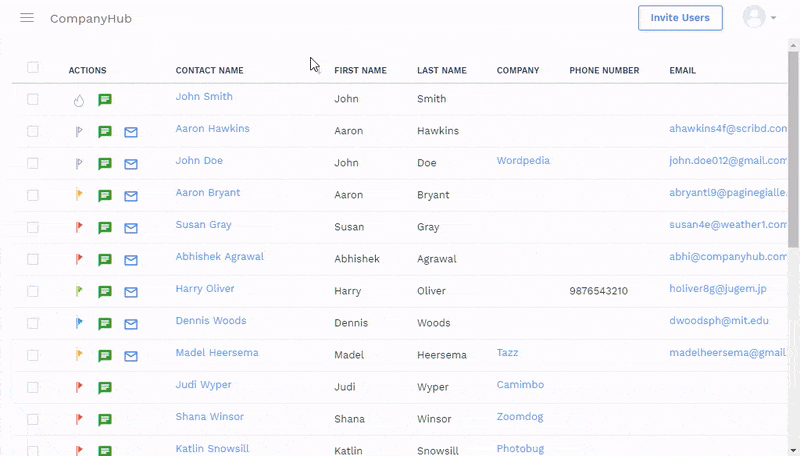Tick the checkbox beside Judi Wyper
Viewport: 800px width, 456px height.
[33, 387]
